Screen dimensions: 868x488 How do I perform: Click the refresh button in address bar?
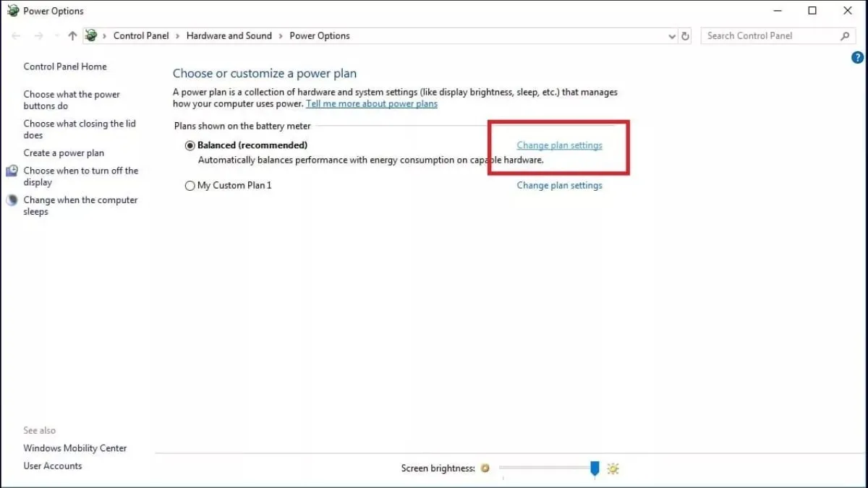(x=686, y=36)
